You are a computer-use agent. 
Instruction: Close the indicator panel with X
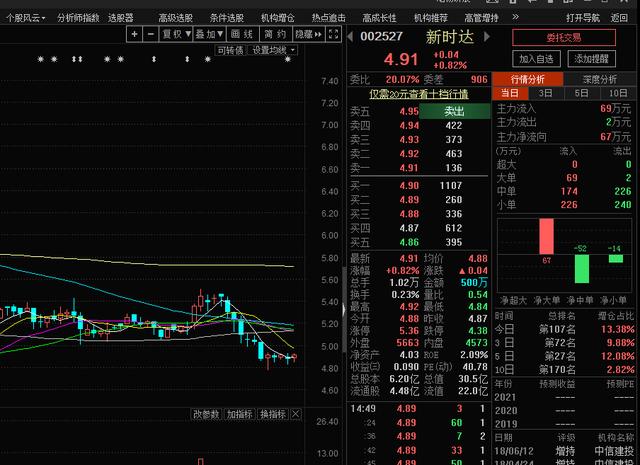tap(296, 414)
